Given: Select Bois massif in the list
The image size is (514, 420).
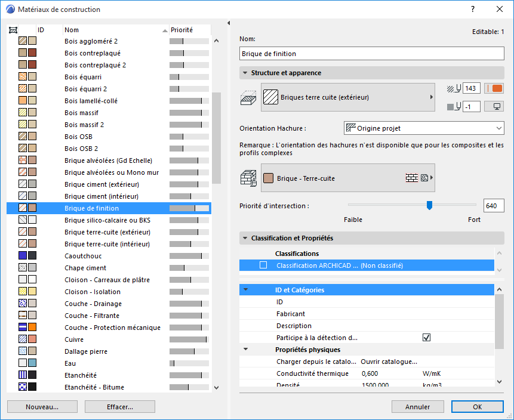Looking at the screenshot, I should [109, 112].
